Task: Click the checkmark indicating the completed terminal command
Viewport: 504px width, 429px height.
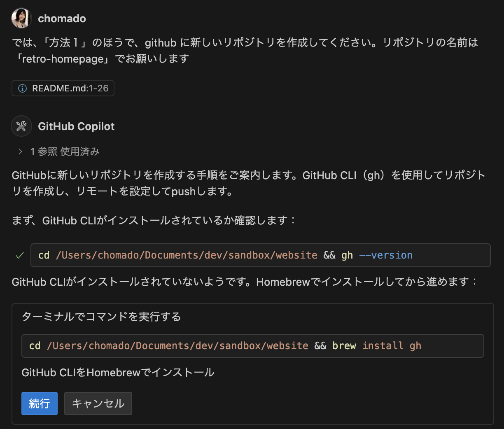Action: point(19,255)
